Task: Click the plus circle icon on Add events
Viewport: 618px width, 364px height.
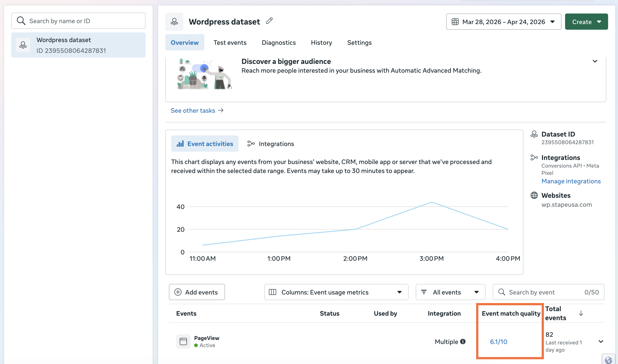Action: pyautogui.click(x=178, y=292)
